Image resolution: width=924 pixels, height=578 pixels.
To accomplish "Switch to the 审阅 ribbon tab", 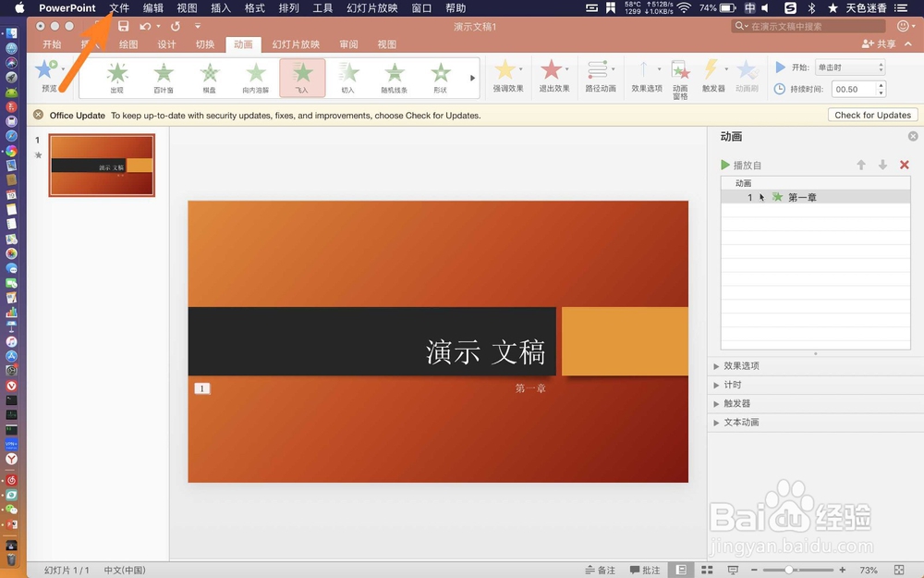I will point(348,44).
